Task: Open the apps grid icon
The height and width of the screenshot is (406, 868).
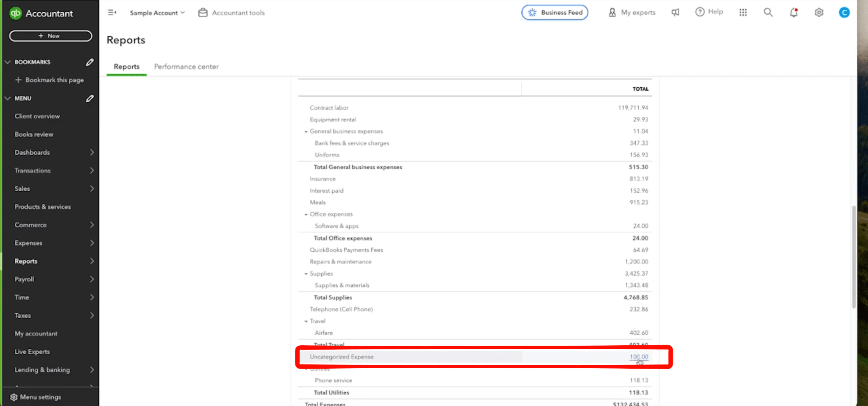Action: [x=743, y=13]
